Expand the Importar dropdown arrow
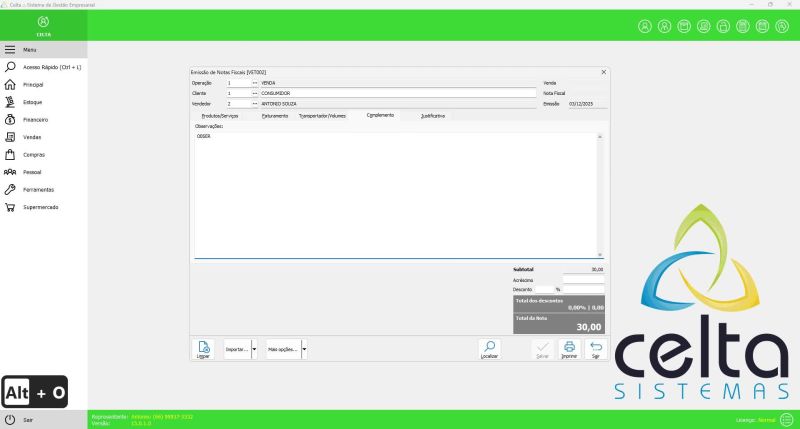The width and height of the screenshot is (800, 429). tap(254, 349)
